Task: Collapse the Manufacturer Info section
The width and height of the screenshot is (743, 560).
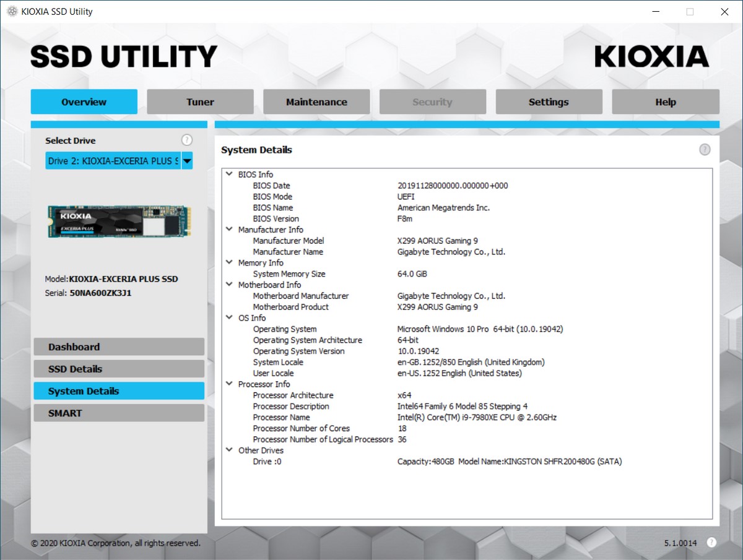Action: pos(230,230)
